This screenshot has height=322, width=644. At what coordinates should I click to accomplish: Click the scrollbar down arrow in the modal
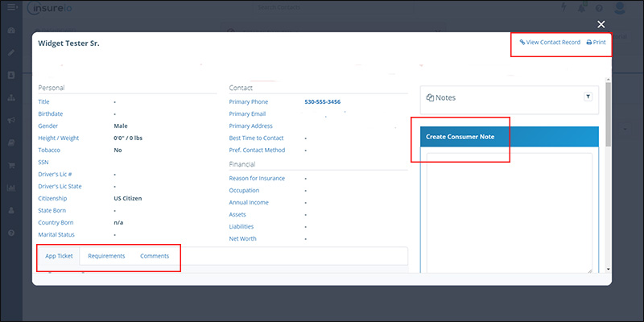click(x=609, y=270)
